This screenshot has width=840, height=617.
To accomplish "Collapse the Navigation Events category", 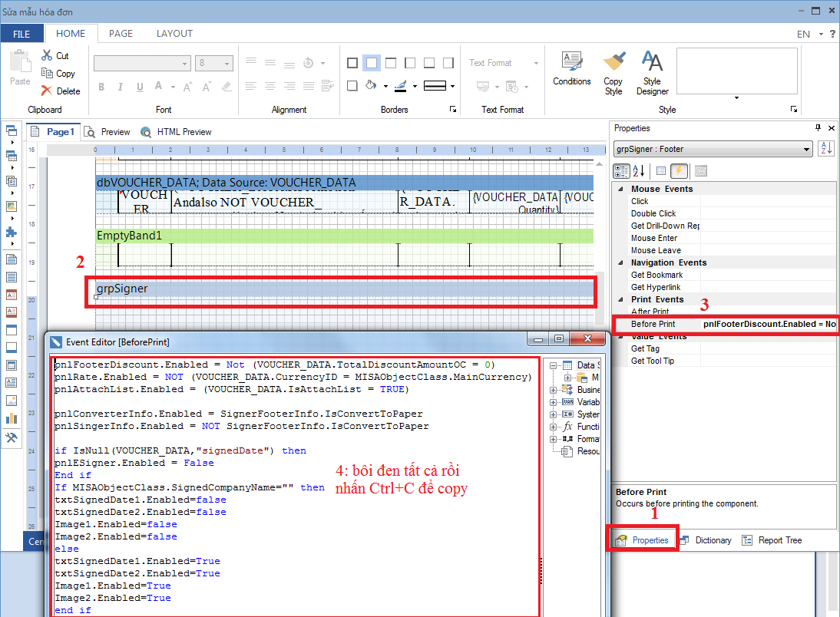I will (x=621, y=262).
